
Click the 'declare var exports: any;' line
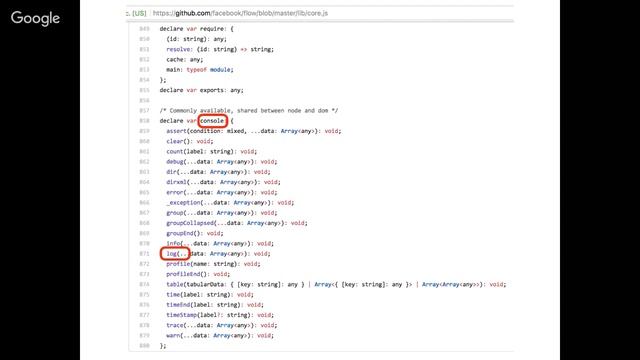pyautogui.click(x=201, y=90)
